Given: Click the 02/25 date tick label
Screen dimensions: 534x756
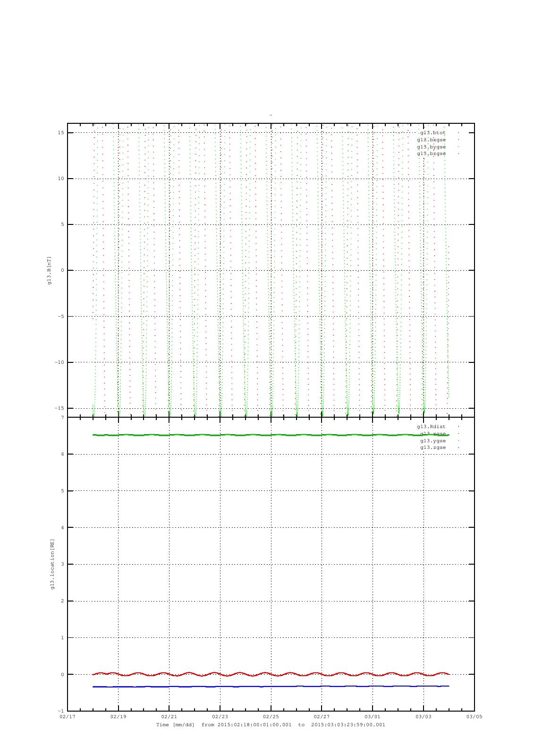Looking at the screenshot, I should click(x=271, y=717).
